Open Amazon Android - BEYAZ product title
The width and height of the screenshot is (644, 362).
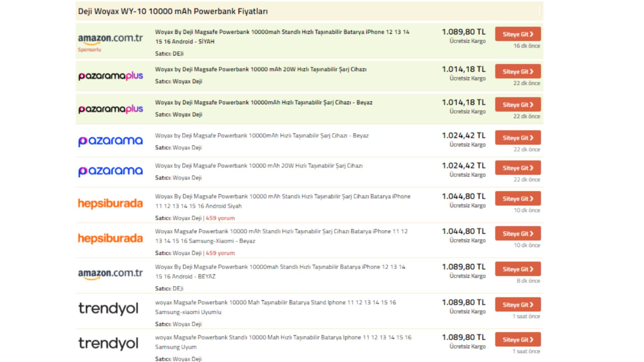point(280,271)
